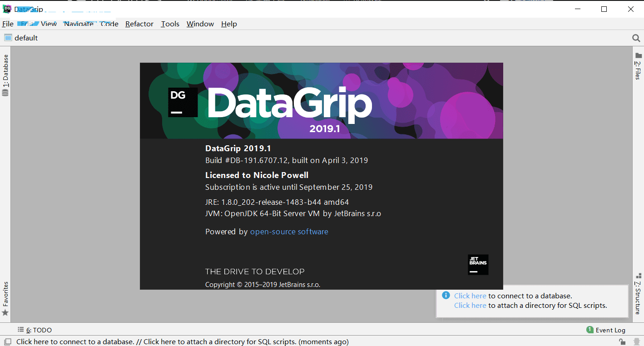Open the 2: Files tool window
The height and width of the screenshot is (346, 644).
tap(638, 66)
